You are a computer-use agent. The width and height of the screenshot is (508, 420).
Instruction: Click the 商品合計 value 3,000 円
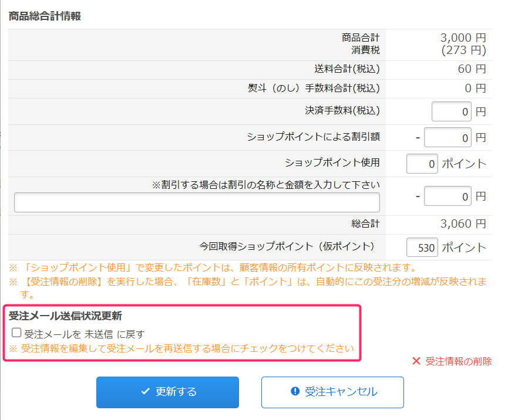click(x=463, y=38)
